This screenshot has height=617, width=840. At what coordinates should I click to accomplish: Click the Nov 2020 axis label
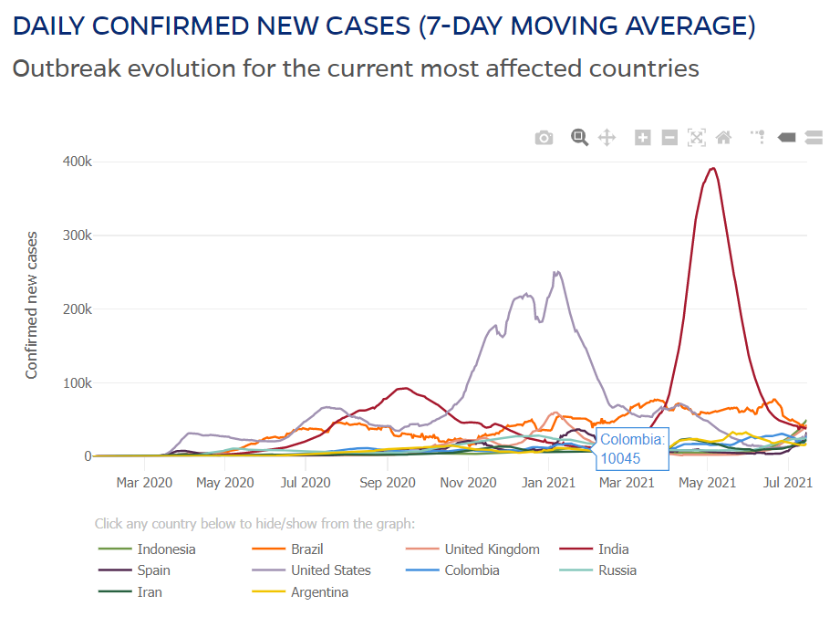(468, 483)
